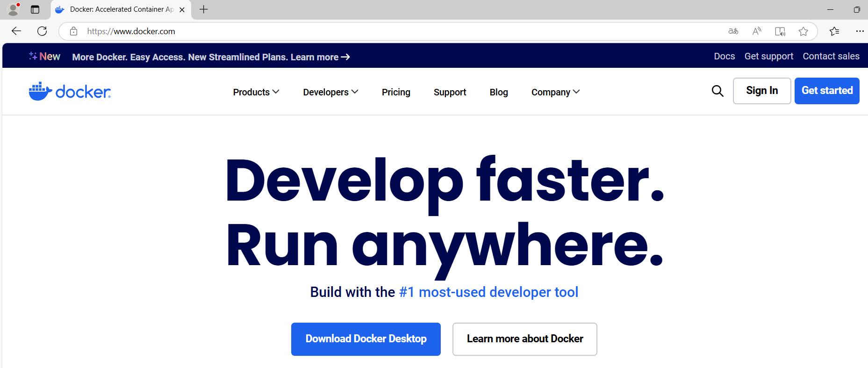View site information lock icon

73,31
